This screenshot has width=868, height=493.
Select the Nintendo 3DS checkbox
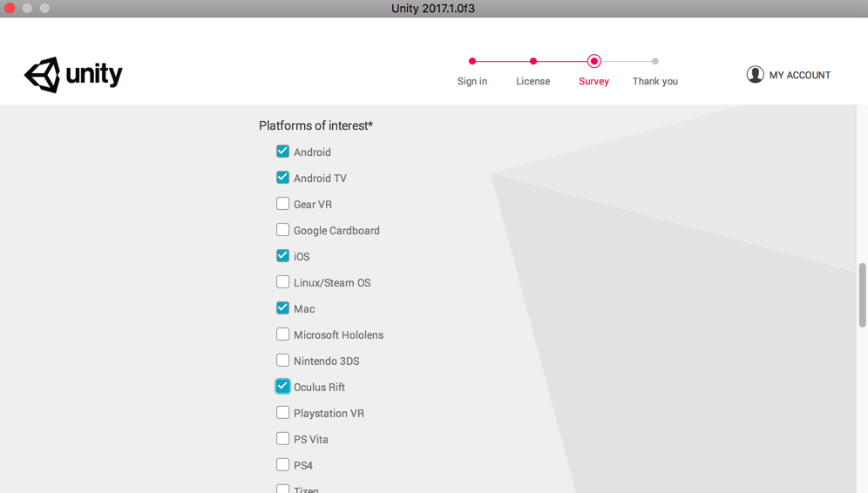click(x=282, y=361)
